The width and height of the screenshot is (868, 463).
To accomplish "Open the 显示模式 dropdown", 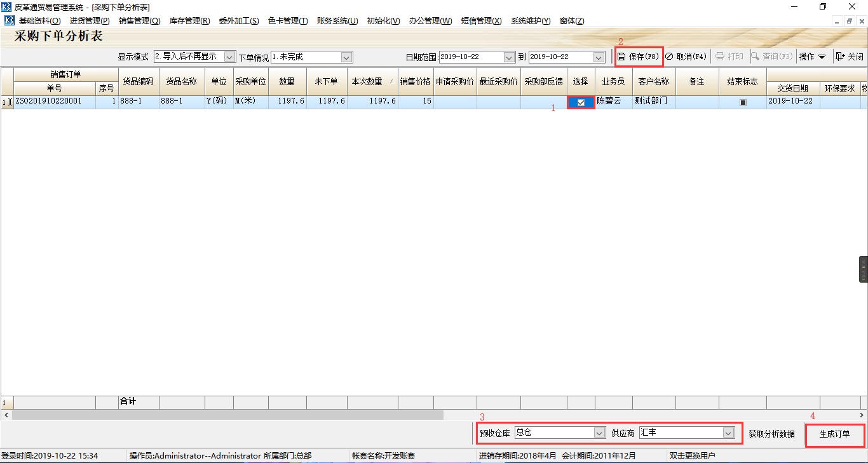I will (229, 57).
